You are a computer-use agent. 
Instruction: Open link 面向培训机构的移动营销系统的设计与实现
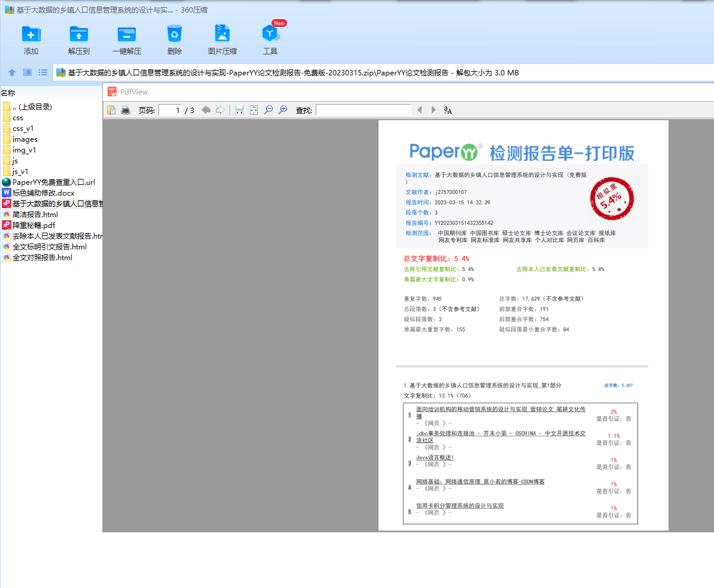(501, 413)
